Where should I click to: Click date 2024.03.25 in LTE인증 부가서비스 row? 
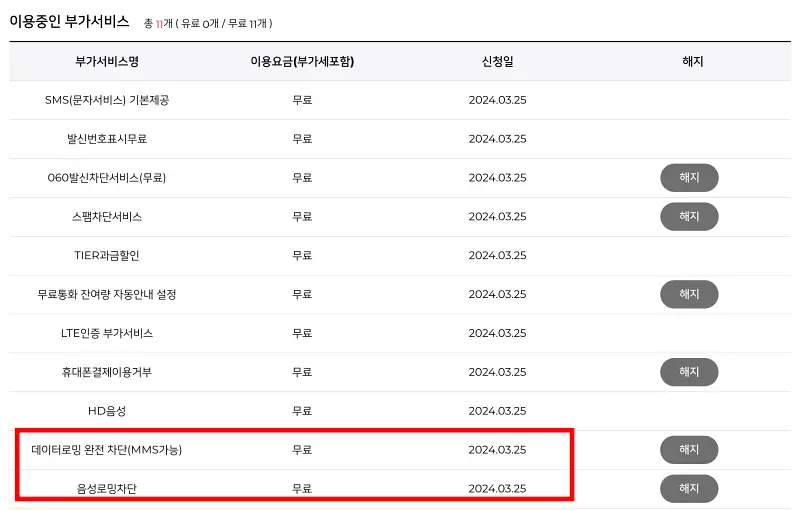pyautogui.click(x=497, y=333)
